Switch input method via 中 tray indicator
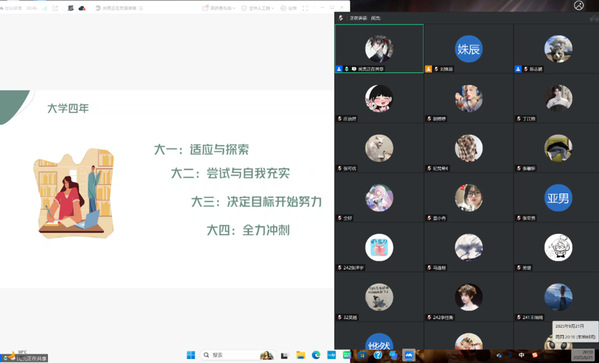This screenshot has height=363, width=599. pyautogui.click(x=521, y=355)
